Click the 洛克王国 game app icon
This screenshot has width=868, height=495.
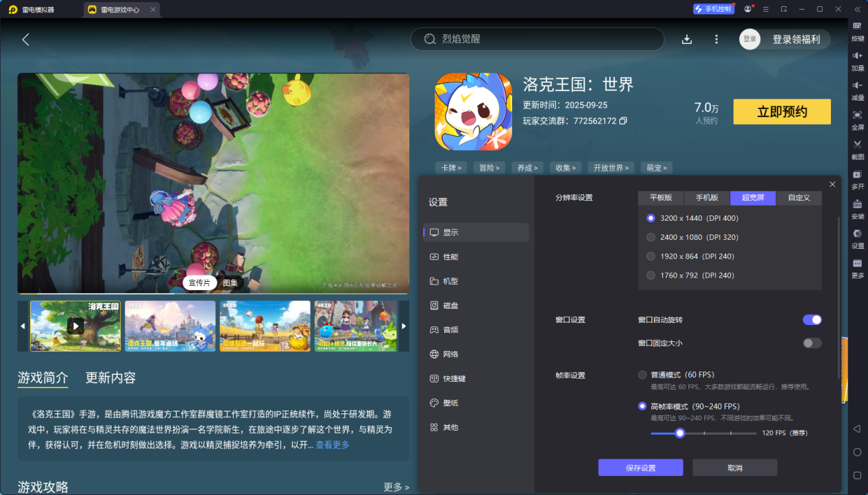click(474, 112)
